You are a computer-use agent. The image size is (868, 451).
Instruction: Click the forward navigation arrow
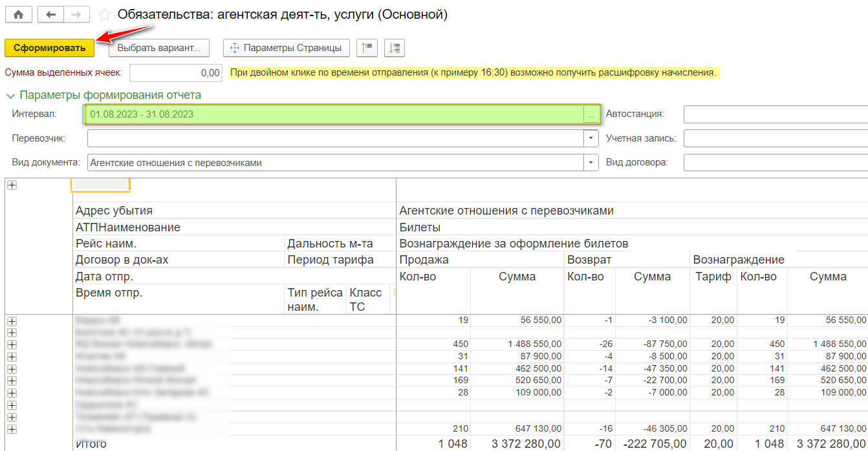[76, 14]
